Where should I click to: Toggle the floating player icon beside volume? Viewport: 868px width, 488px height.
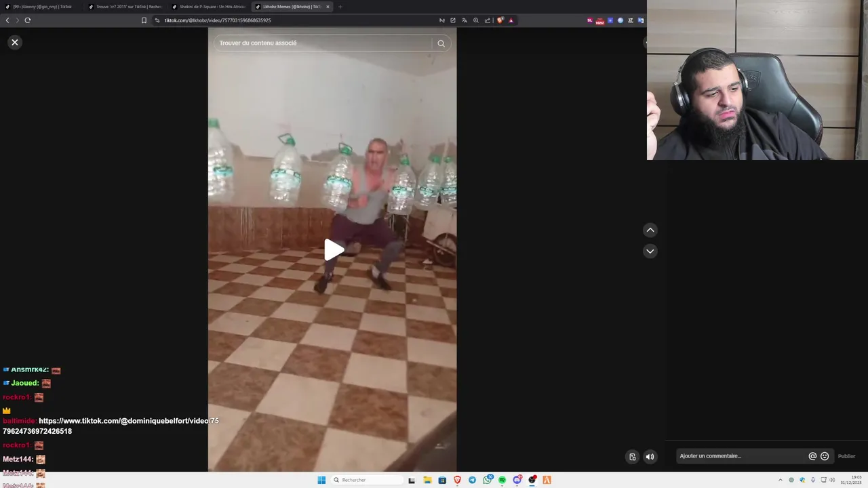coord(632,456)
